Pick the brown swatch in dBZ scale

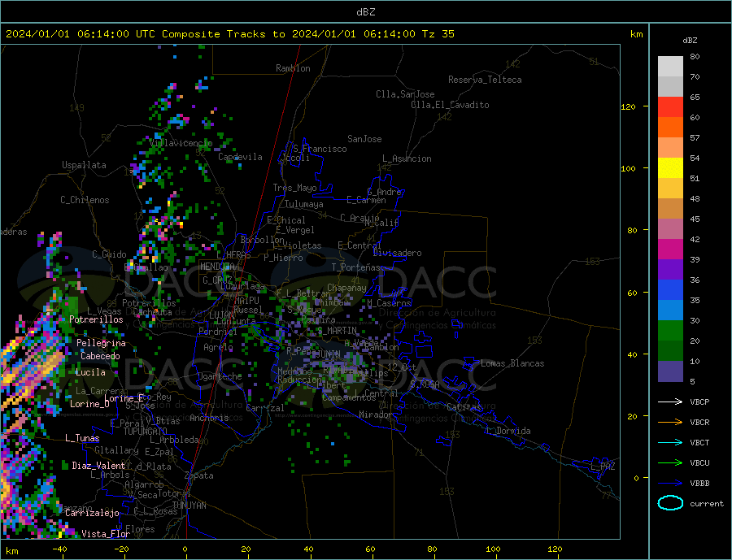tap(670, 209)
